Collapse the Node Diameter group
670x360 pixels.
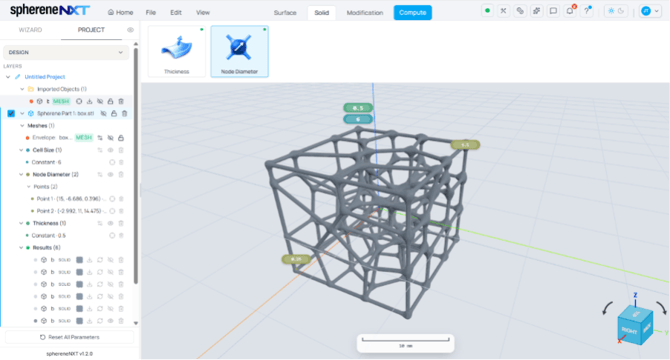(x=21, y=174)
